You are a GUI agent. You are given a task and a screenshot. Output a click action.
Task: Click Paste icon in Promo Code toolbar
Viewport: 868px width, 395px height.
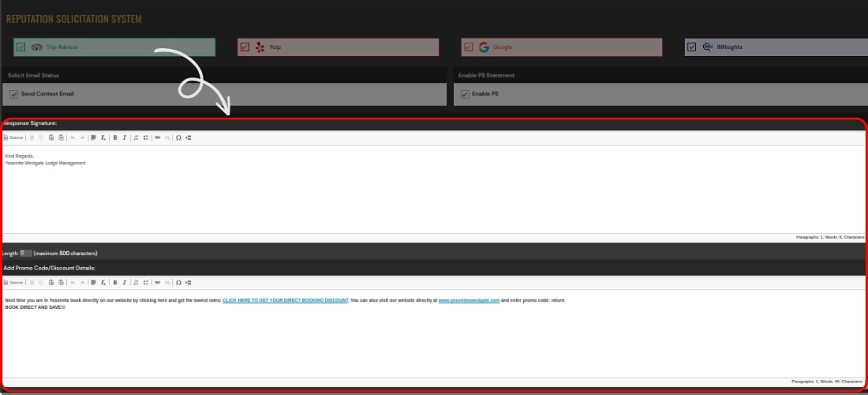51,283
